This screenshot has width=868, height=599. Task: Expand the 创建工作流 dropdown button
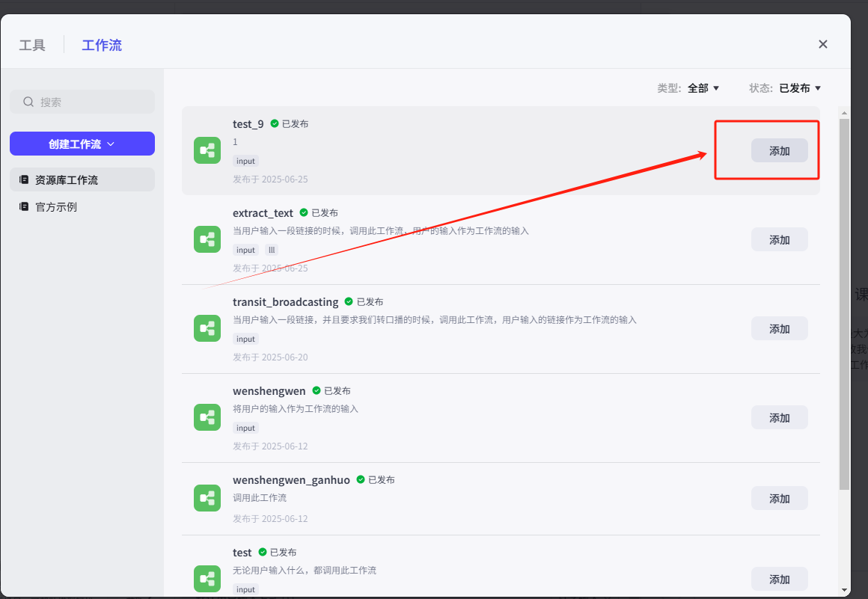click(82, 144)
